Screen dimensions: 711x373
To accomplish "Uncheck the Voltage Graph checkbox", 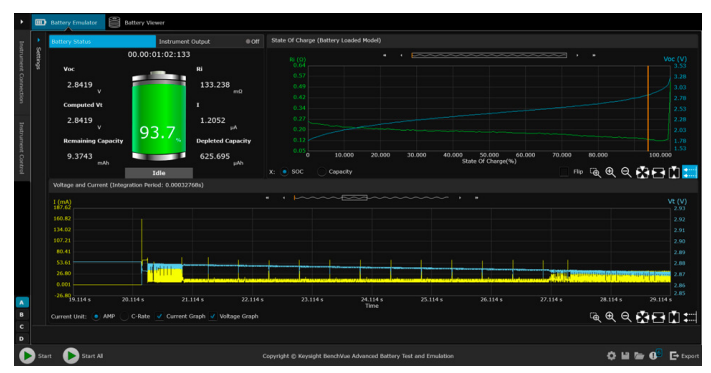I will coord(213,316).
